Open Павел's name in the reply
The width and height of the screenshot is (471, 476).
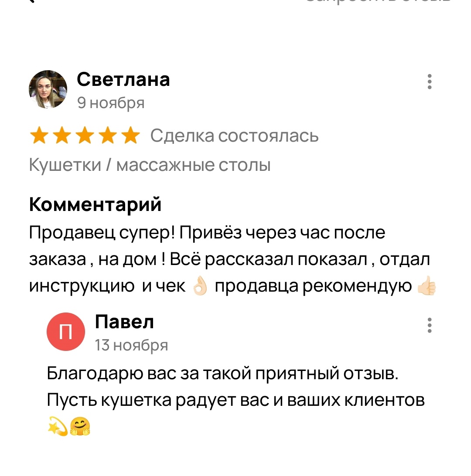124,323
